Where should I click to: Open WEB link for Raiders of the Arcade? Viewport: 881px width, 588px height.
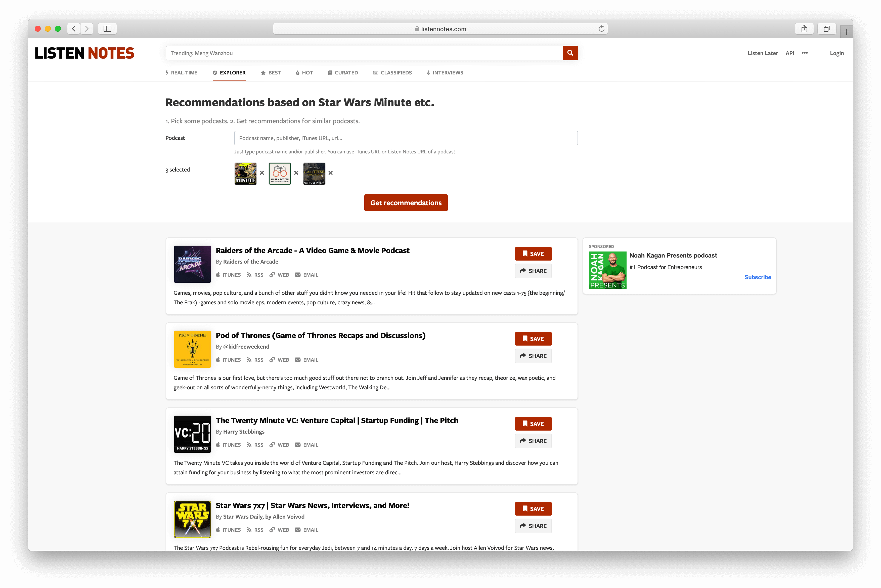[279, 275]
